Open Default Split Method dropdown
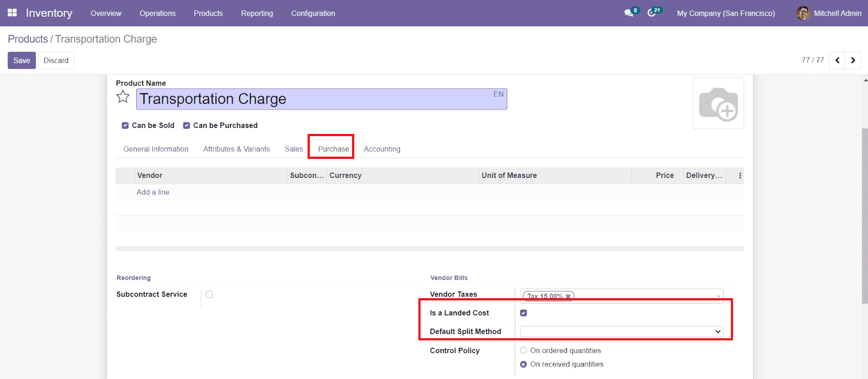The width and height of the screenshot is (868, 379). click(622, 331)
